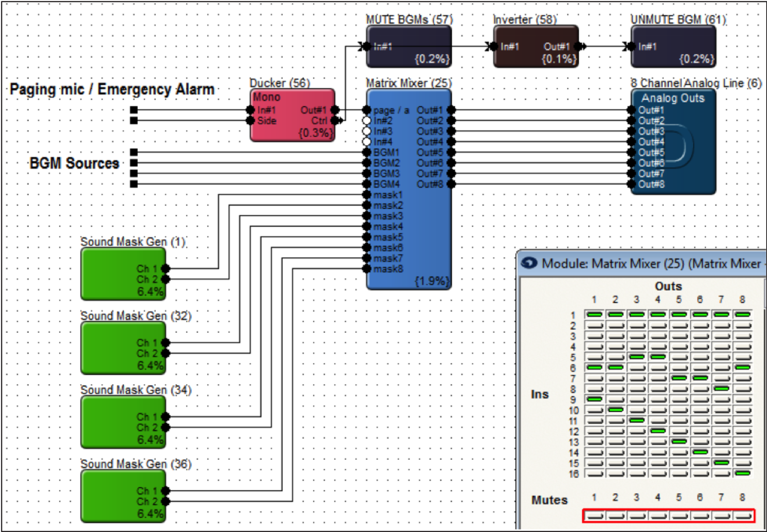
Task: Click Out#5 on the Analog Outs block
Action: coord(651,152)
